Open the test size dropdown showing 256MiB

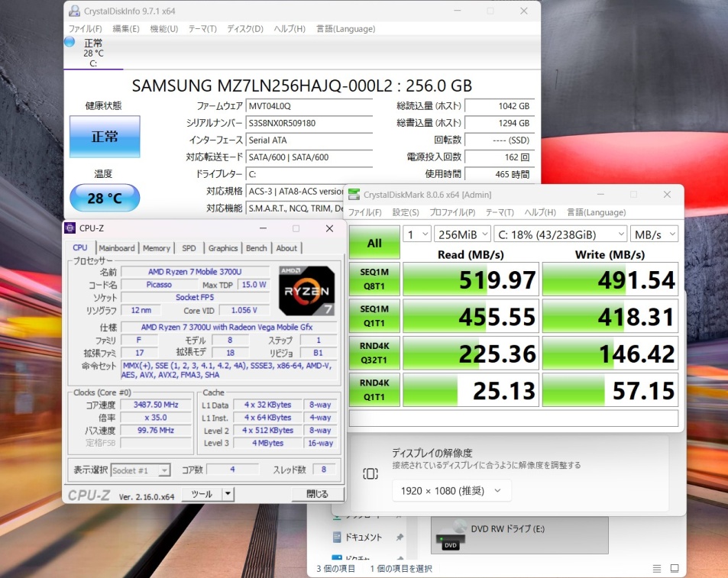[x=462, y=234]
